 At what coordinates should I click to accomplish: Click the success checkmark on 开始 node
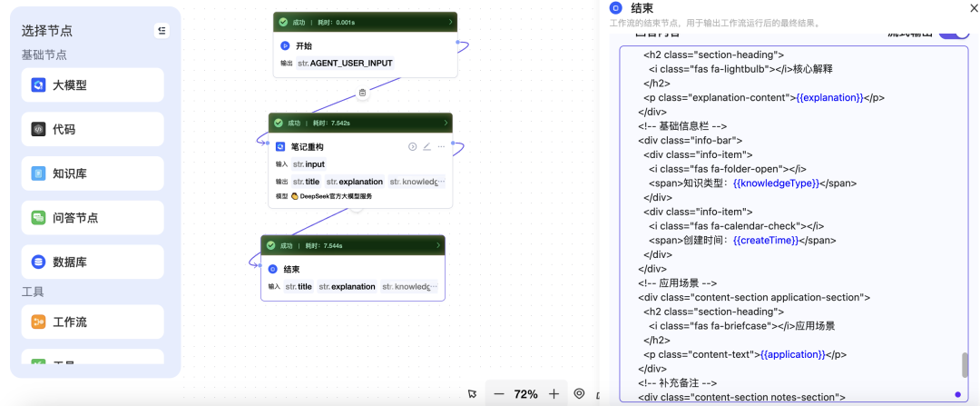(284, 22)
